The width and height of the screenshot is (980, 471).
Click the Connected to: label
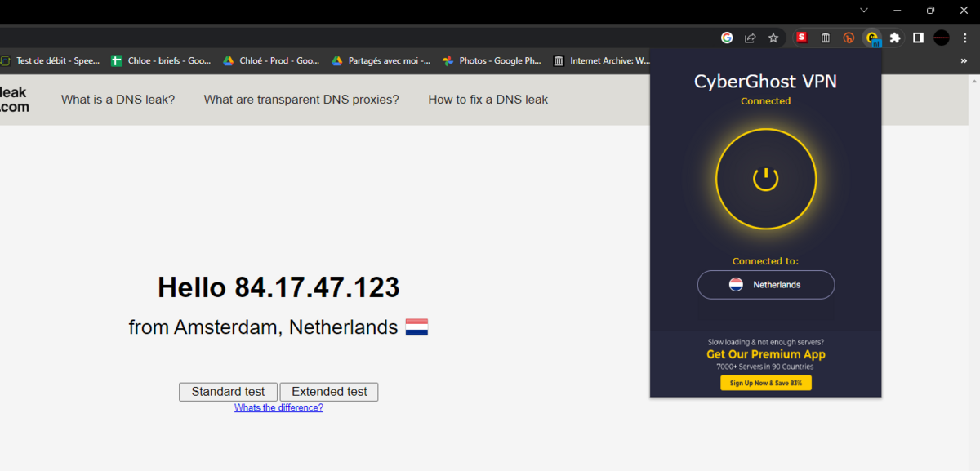(766, 262)
